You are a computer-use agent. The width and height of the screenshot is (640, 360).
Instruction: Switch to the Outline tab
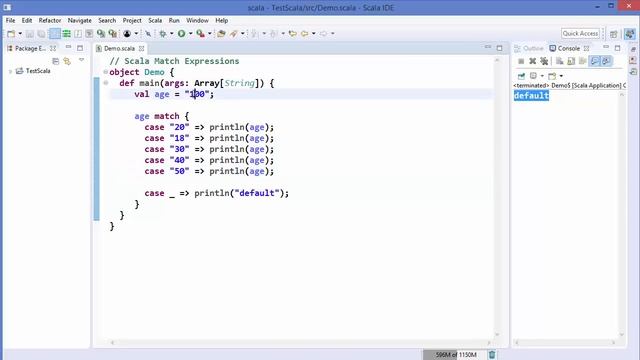[529, 49]
